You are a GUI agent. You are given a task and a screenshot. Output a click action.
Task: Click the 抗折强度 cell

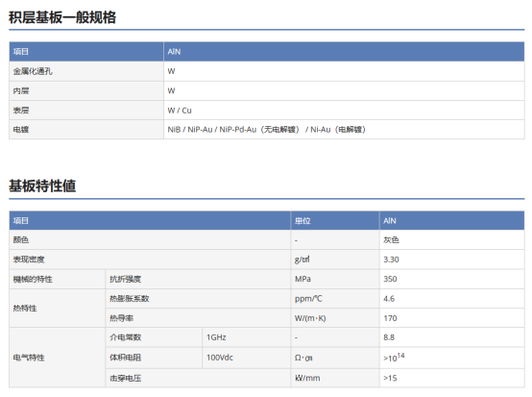198,279
